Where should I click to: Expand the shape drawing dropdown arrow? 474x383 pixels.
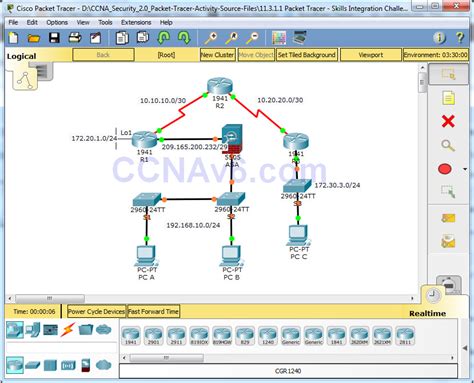(465, 169)
